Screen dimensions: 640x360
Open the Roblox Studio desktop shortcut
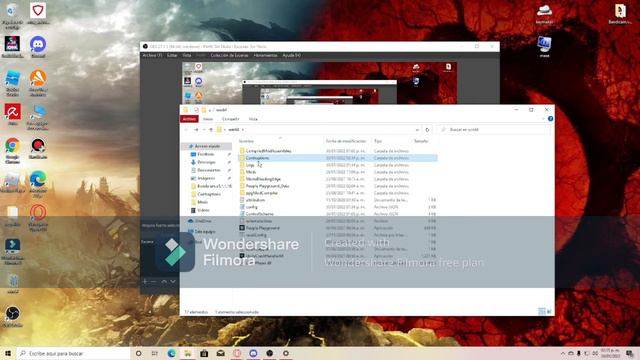(12, 83)
